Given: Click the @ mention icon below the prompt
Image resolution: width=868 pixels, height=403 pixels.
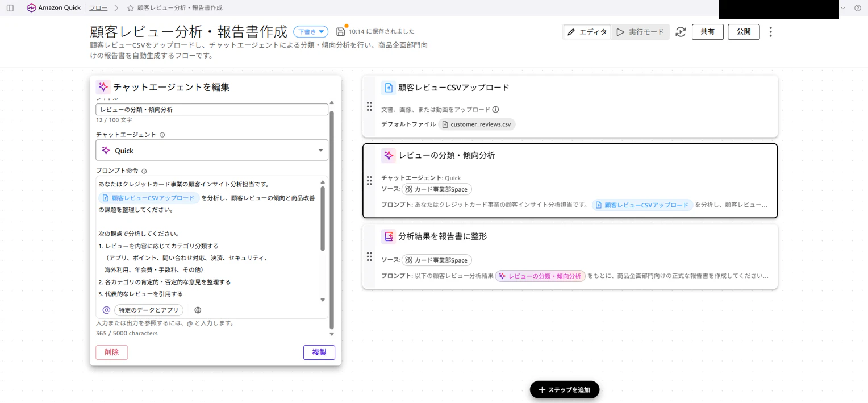Looking at the screenshot, I should 106,310.
